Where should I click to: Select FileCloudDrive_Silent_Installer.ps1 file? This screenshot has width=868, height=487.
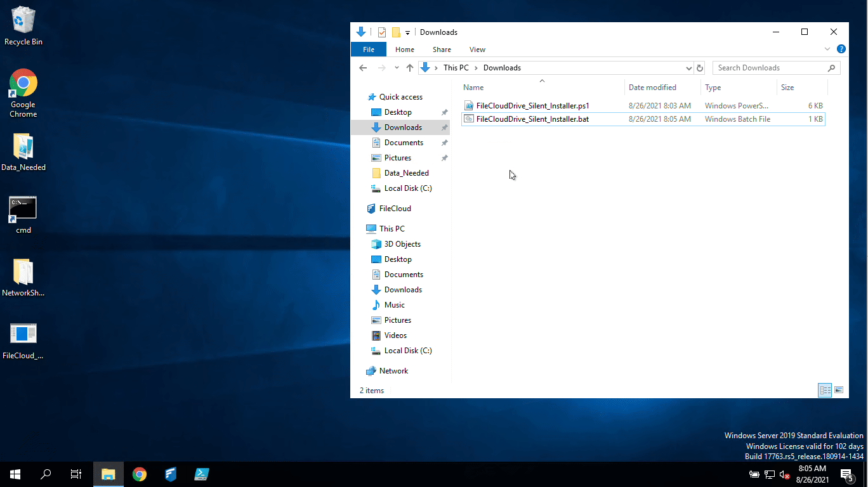point(532,106)
